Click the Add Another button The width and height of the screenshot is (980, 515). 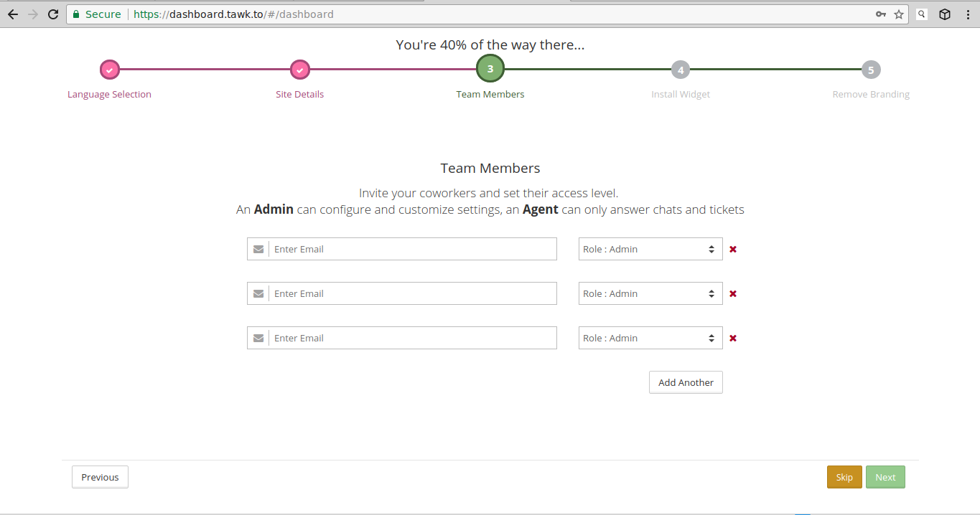pyautogui.click(x=686, y=382)
